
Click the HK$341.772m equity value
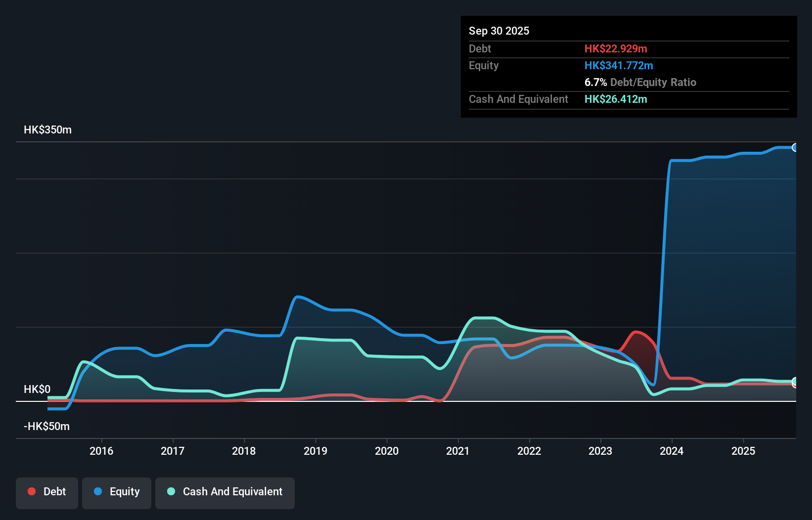click(x=619, y=65)
